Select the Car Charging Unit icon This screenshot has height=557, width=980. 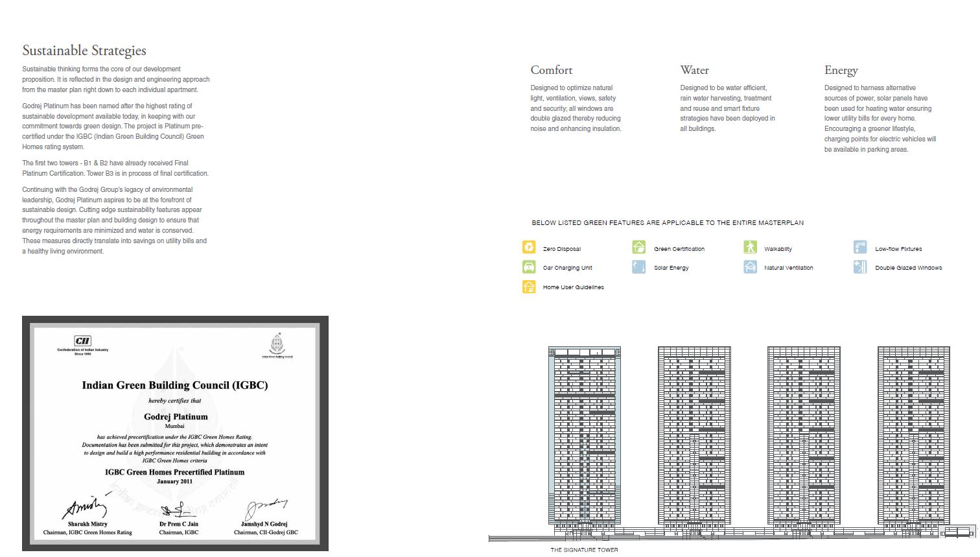529,267
